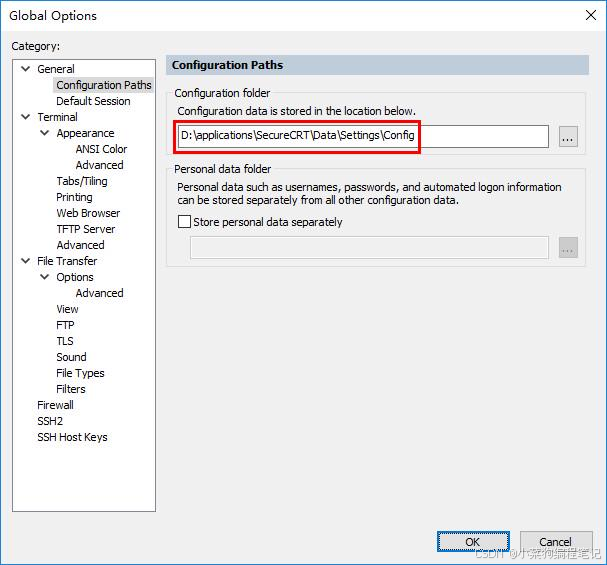The height and width of the screenshot is (565, 607).
Task: Select the View category
Action: click(x=67, y=309)
